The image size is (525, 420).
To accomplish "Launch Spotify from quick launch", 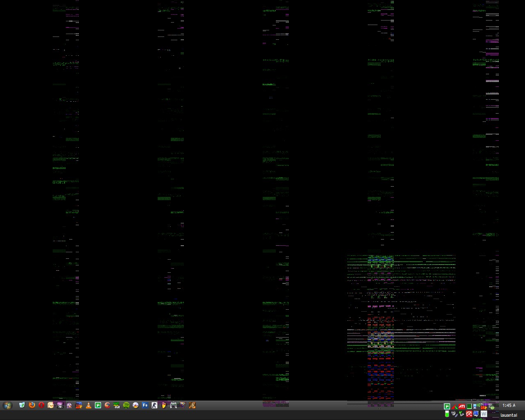I will pyautogui.click(x=126, y=405).
